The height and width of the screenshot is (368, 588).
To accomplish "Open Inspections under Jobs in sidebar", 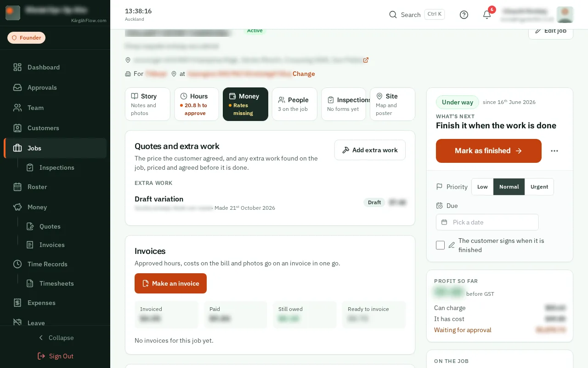I will (64, 167).
